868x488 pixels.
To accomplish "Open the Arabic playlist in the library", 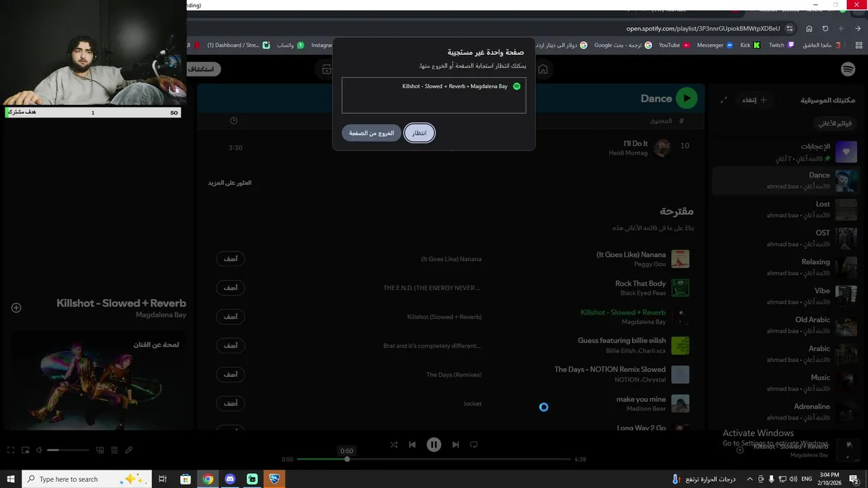I will click(x=785, y=354).
